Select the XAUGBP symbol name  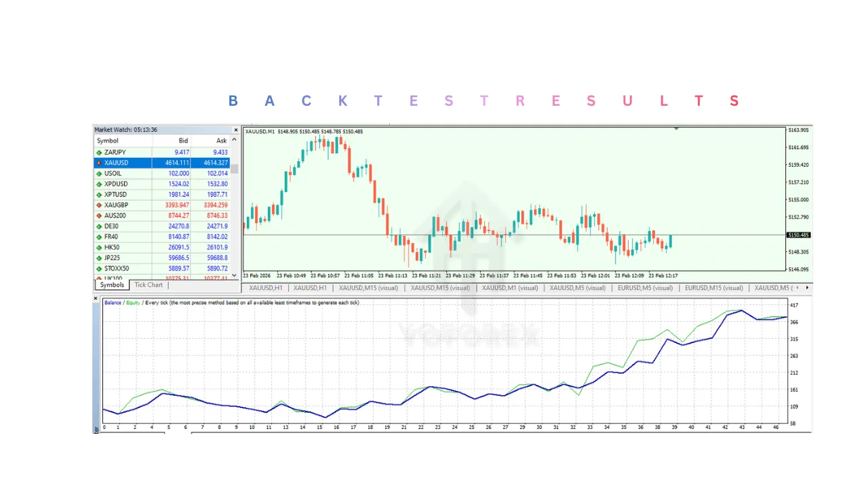pos(117,205)
